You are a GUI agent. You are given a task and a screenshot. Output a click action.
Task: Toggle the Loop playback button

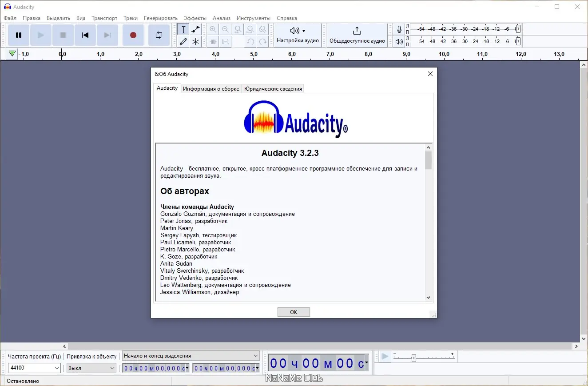click(x=159, y=35)
